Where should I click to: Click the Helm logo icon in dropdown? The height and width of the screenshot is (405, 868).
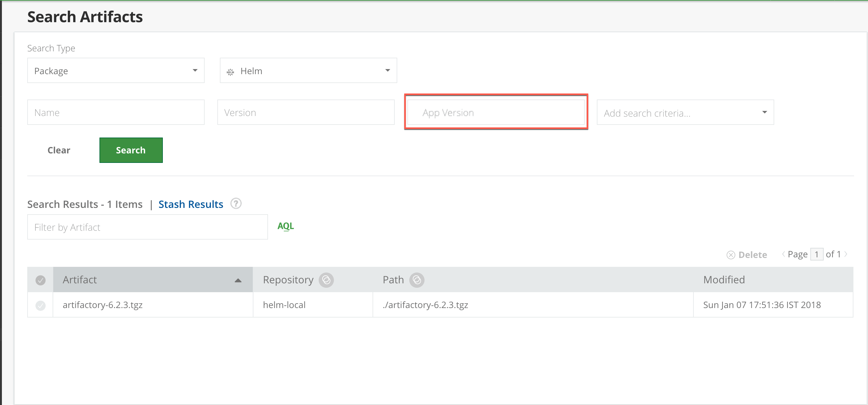[x=231, y=72]
